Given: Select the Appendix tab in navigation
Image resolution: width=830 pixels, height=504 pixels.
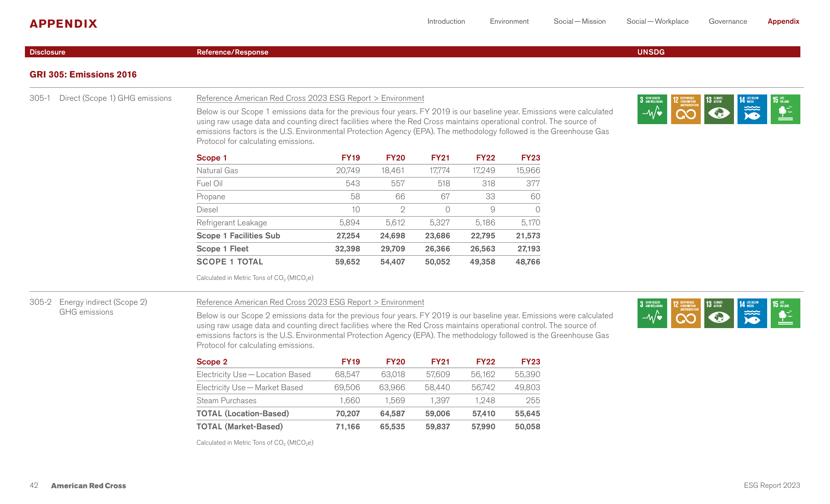Looking at the screenshot, I should point(783,21).
